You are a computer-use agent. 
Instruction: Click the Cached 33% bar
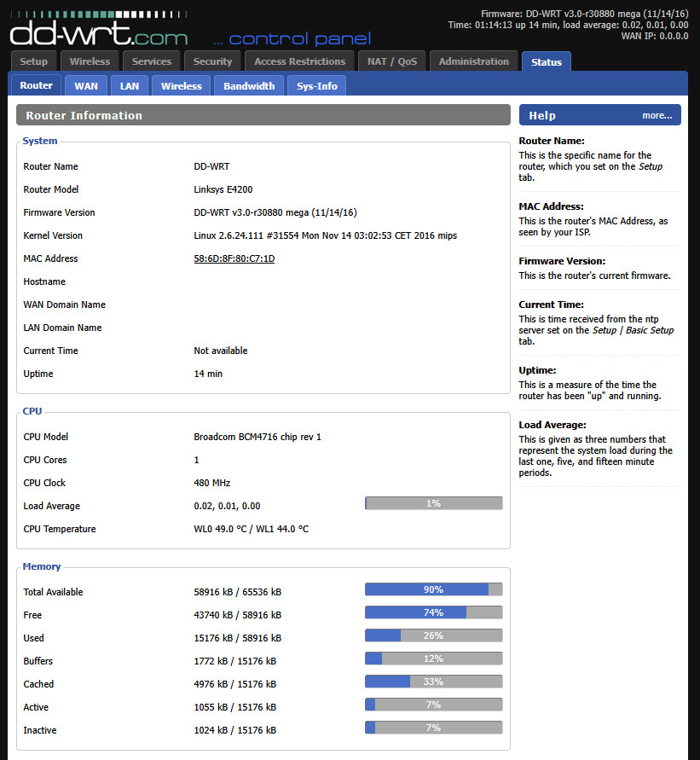tap(434, 682)
